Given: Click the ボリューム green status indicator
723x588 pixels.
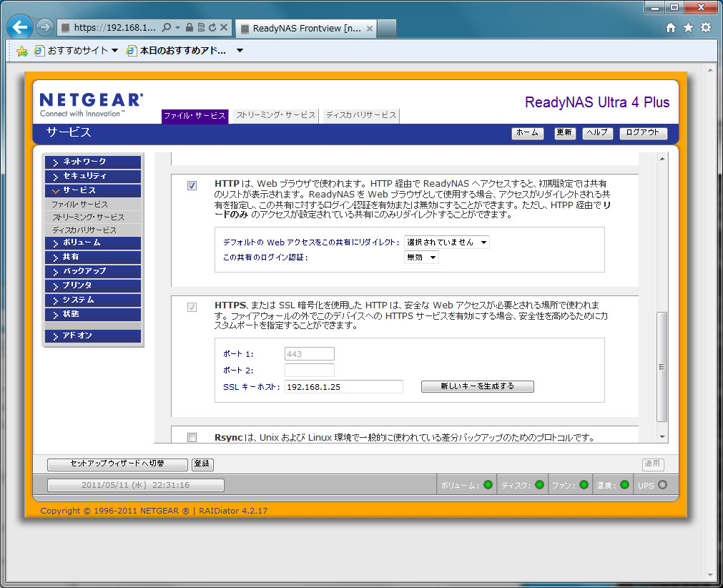Looking at the screenshot, I should (488, 485).
